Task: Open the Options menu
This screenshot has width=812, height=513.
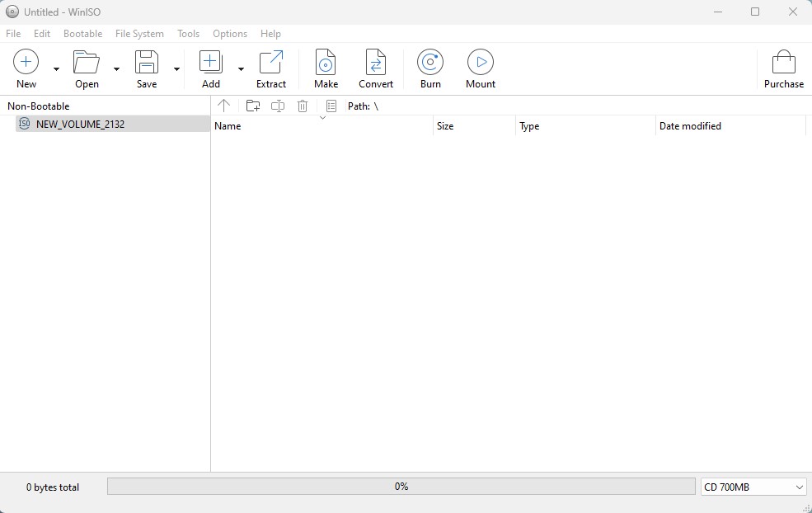Action: click(x=230, y=34)
